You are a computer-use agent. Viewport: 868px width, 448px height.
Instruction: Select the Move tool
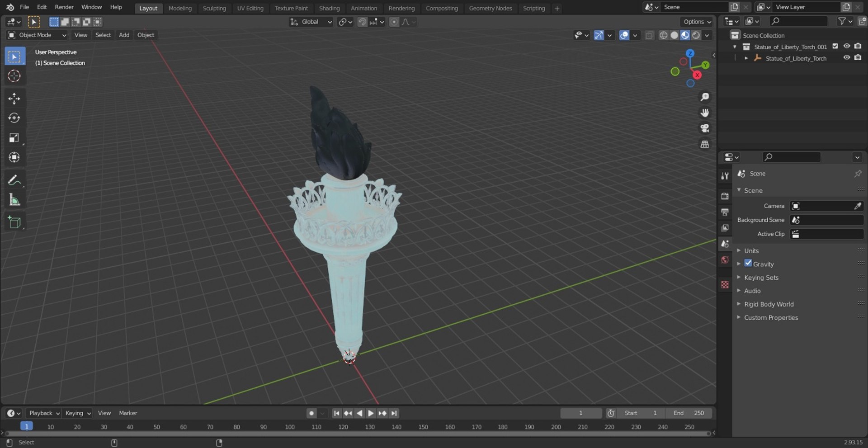tap(14, 99)
